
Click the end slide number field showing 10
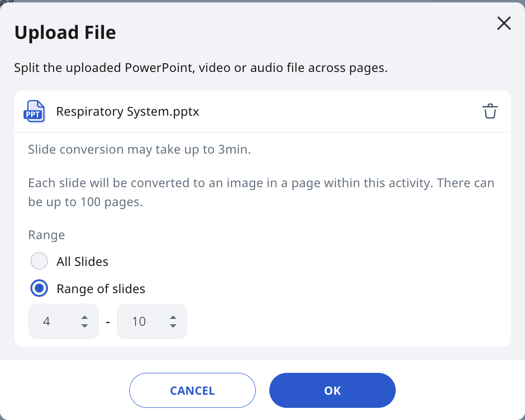[142, 321]
